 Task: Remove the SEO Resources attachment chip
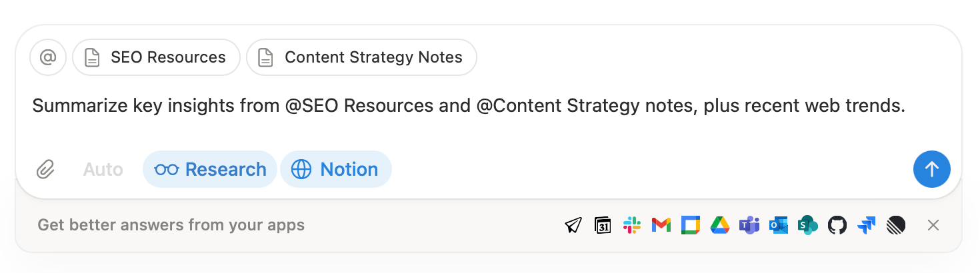[x=156, y=57]
